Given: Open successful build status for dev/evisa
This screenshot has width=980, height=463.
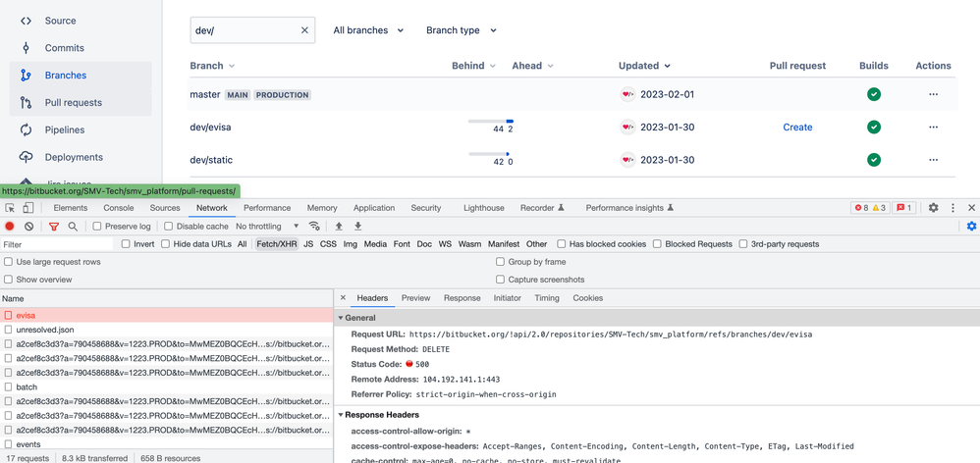Looking at the screenshot, I should click(874, 128).
